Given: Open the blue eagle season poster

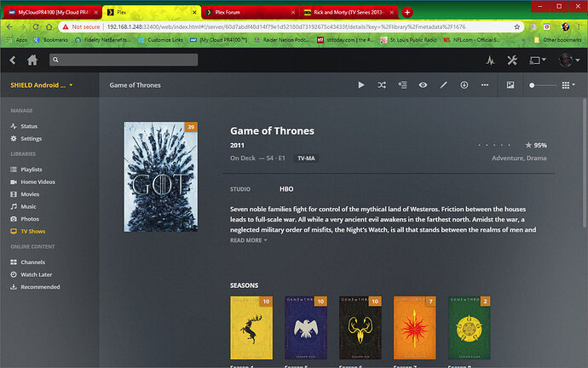Looking at the screenshot, I should coord(306,327).
